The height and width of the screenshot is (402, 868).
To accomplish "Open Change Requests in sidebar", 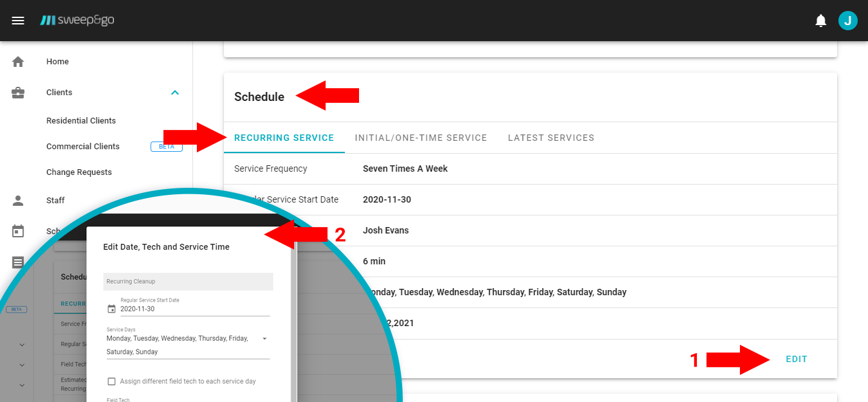I will click(79, 172).
